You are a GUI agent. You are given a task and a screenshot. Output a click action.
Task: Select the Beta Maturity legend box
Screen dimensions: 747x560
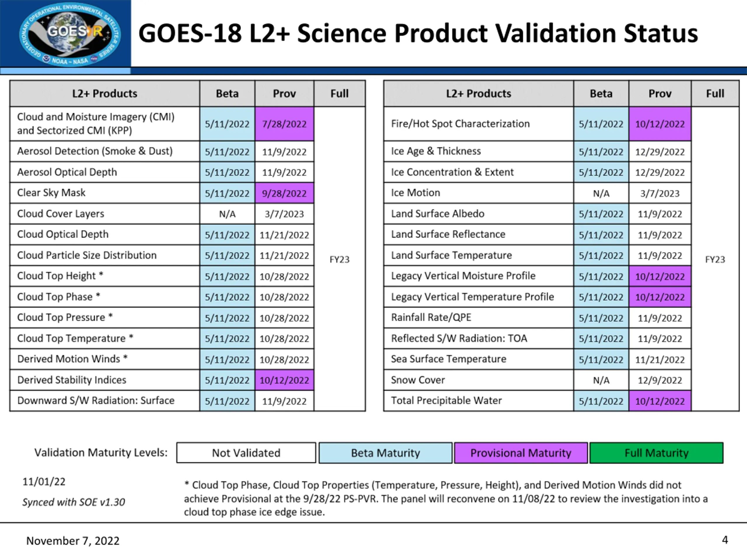click(x=385, y=453)
